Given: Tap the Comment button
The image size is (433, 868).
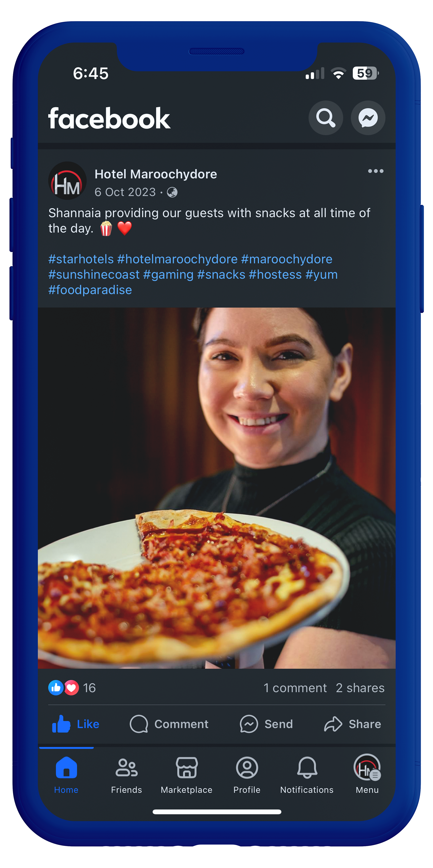Looking at the screenshot, I should pyautogui.click(x=169, y=724).
